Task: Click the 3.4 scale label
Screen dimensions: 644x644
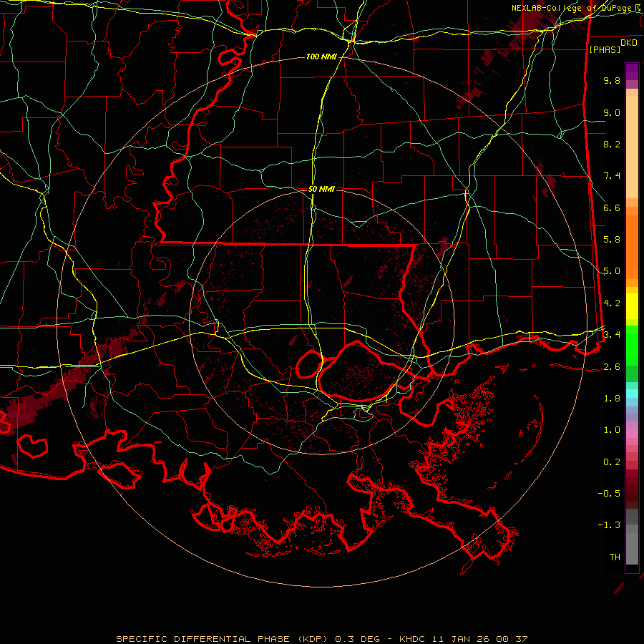Action: point(612,335)
